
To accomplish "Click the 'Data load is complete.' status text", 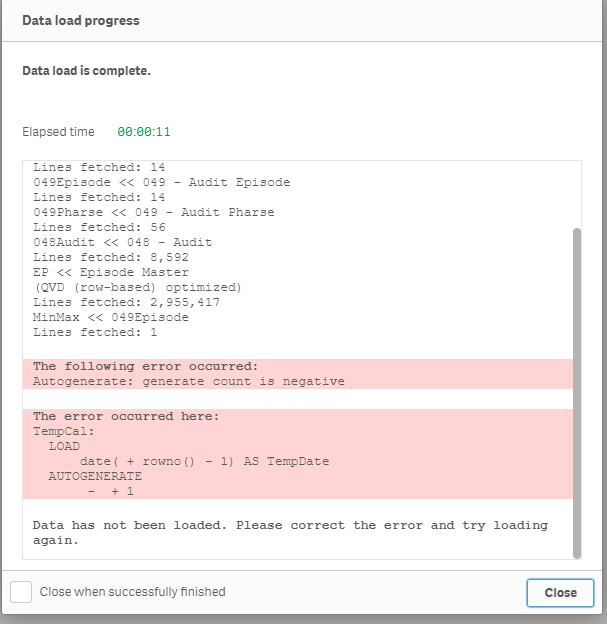I will point(87,71).
